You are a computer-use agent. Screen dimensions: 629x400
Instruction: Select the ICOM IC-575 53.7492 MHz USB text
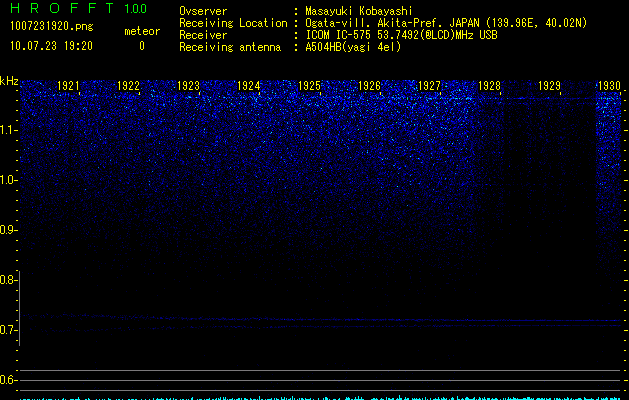tap(401, 35)
